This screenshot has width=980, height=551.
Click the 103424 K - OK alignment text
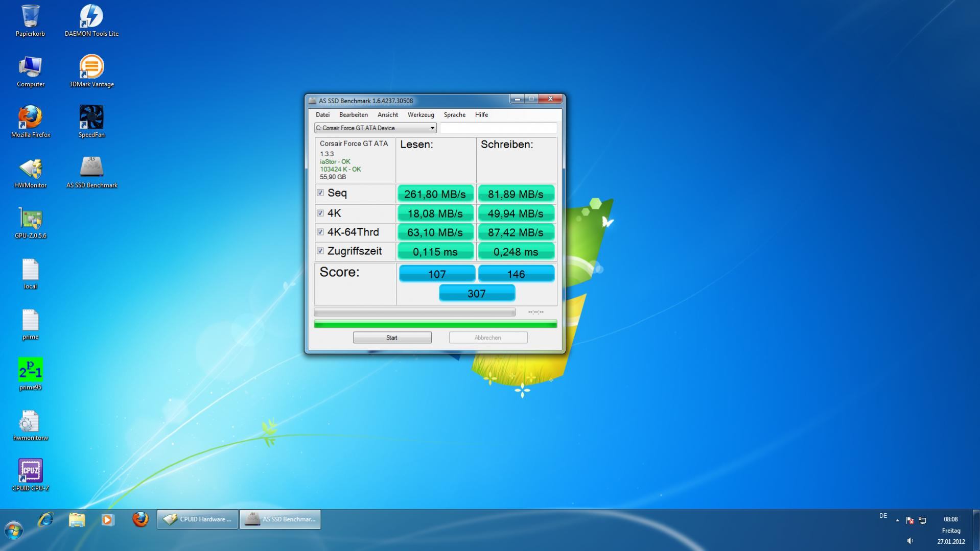point(340,169)
